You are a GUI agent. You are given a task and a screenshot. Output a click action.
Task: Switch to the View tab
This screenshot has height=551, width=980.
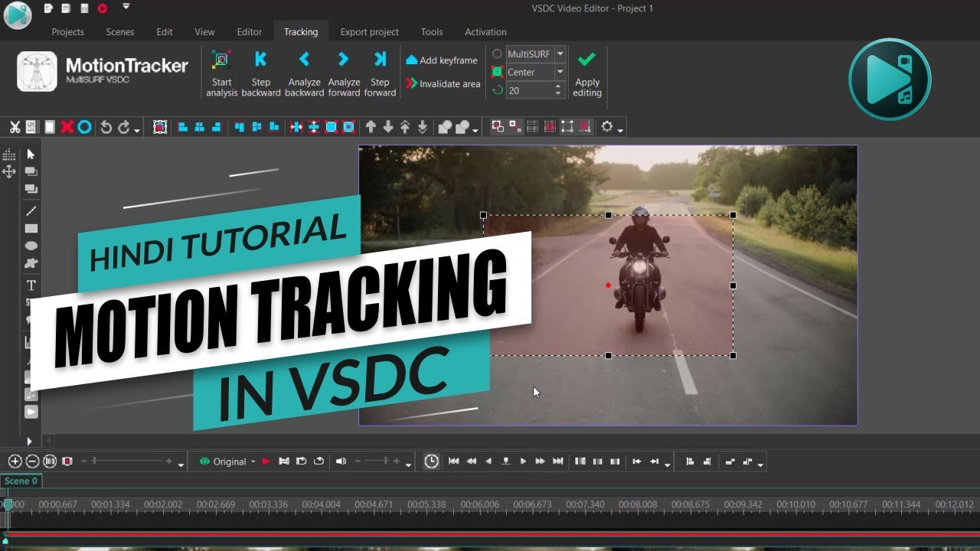point(204,32)
